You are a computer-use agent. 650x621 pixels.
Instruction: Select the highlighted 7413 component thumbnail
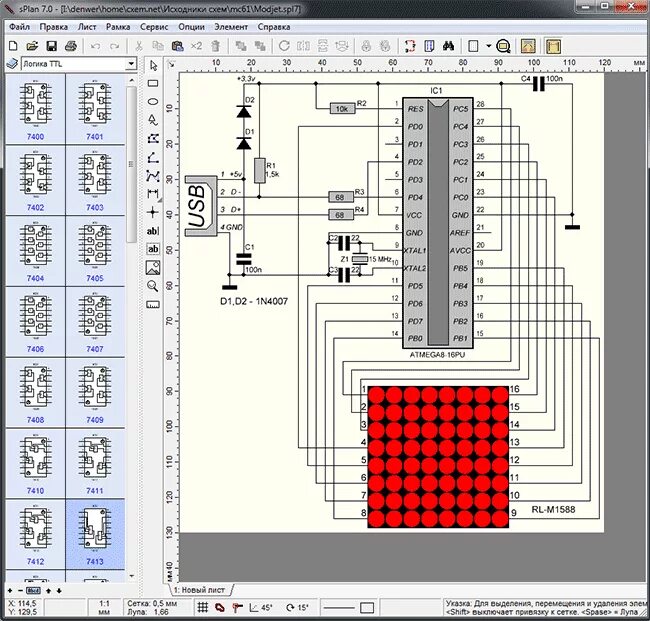pyautogui.click(x=95, y=534)
